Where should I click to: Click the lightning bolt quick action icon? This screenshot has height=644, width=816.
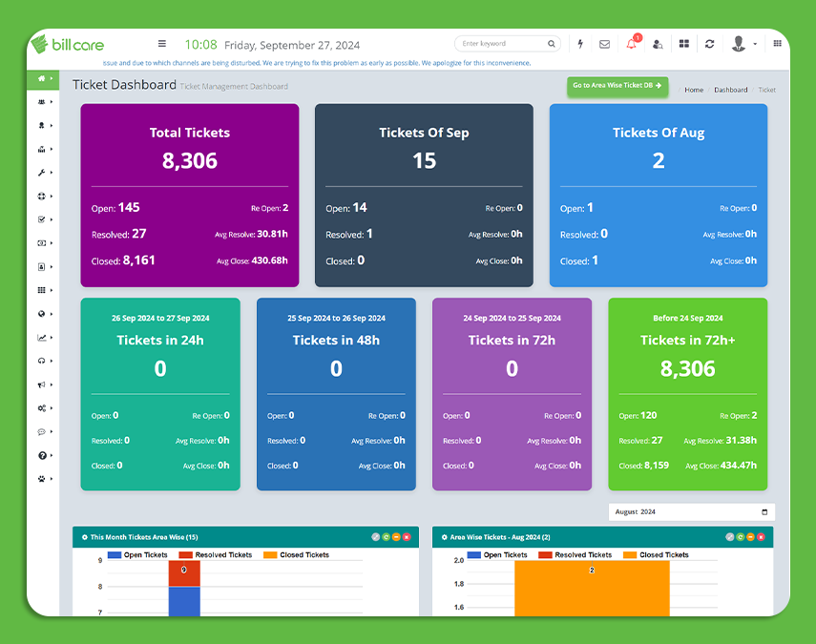pyautogui.click(x=580, y=44)
